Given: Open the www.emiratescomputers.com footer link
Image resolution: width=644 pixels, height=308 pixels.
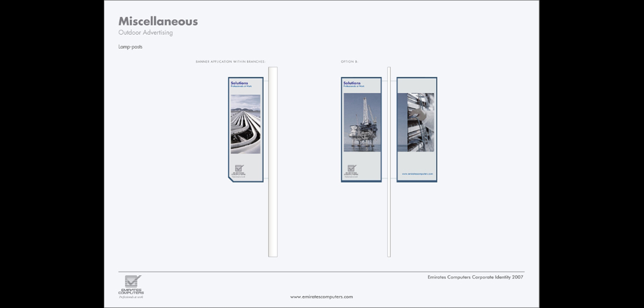Looking at the screenshot, I should click(x=321, y=297).
